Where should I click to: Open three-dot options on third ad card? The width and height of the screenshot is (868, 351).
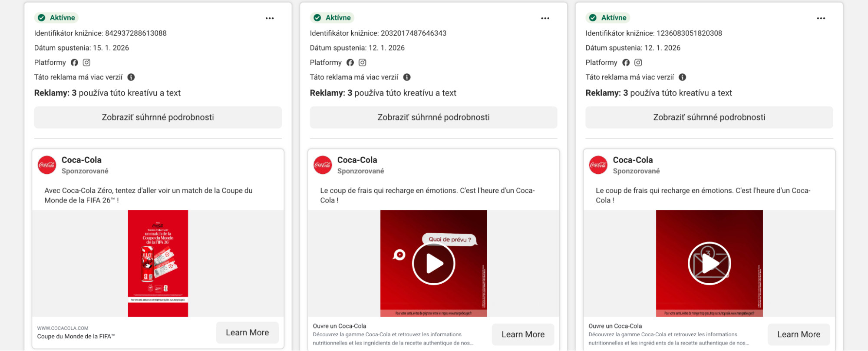(x=821, y=18)
